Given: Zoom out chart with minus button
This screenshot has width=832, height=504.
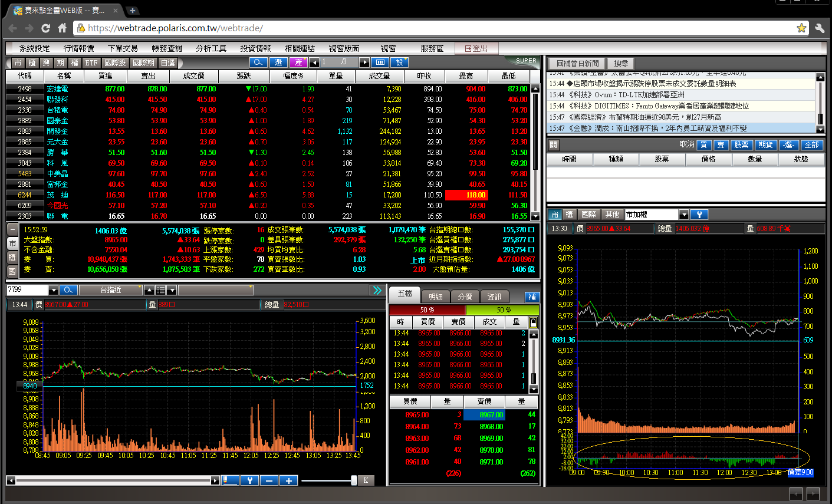Looking at the screenshot, I should tap(269, 480).
